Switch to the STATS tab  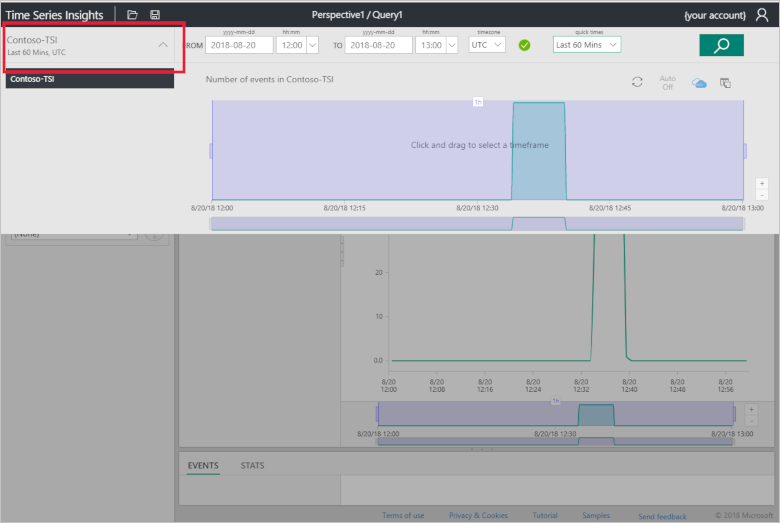tap(252, 466)
